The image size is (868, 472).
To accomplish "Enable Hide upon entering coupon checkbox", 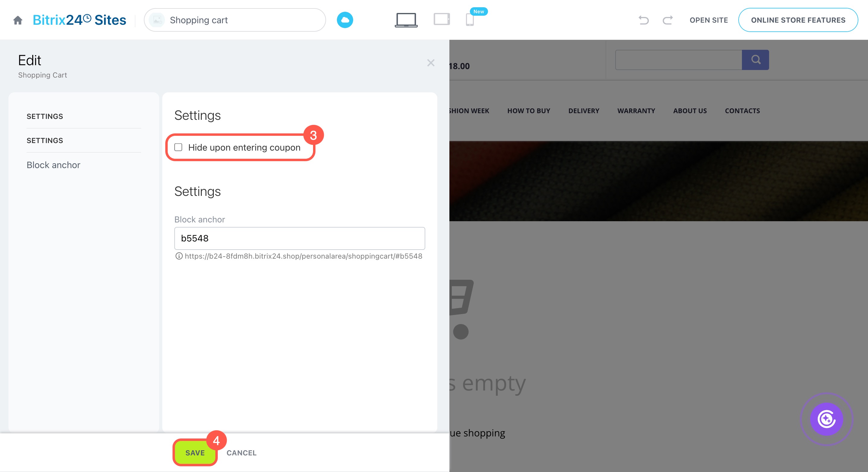I will click(x=178, y=147).
